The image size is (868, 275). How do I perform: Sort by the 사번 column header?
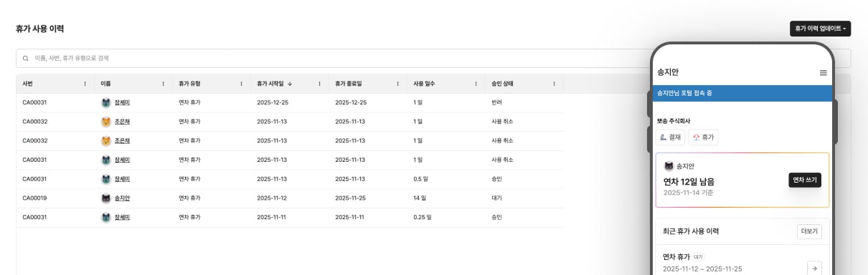coord(28,84)
